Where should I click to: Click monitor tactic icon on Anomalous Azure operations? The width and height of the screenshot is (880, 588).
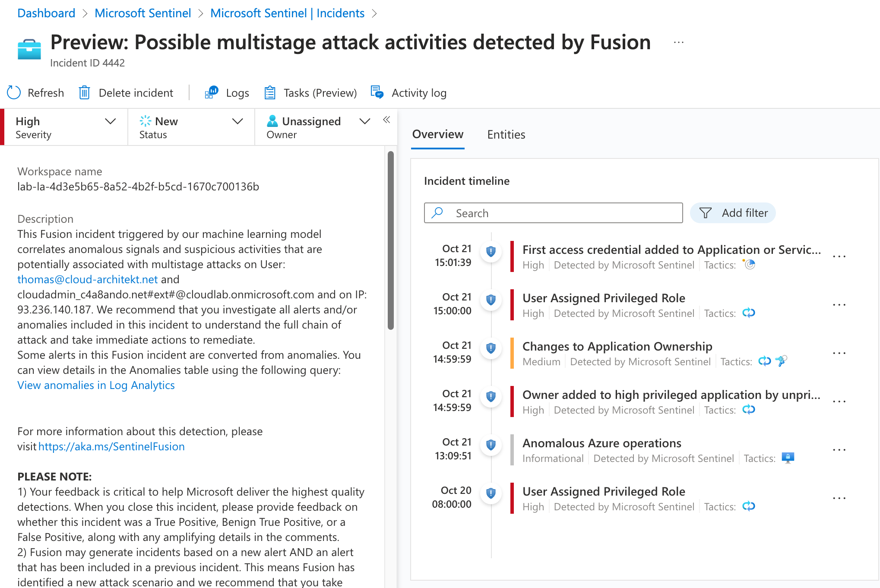tap(788, 458)
